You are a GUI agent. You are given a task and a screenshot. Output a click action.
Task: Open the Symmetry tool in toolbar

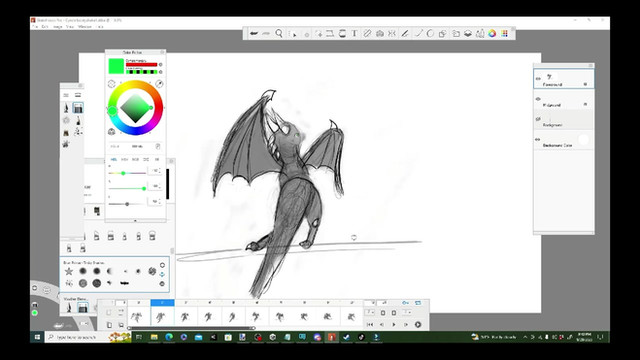[x=392, y=33]
